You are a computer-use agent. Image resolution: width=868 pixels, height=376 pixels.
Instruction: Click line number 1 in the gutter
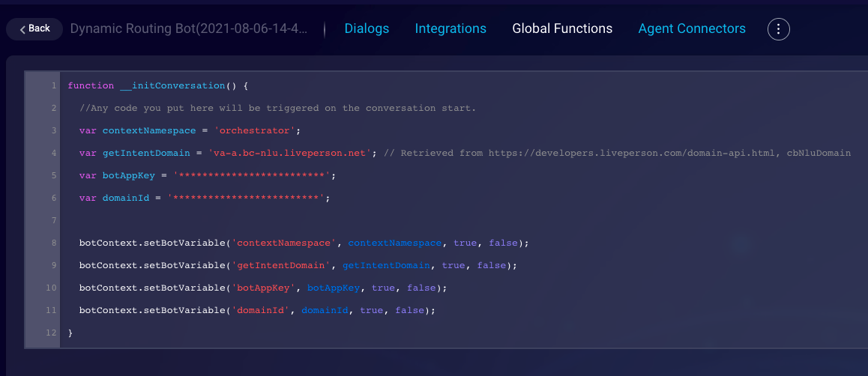[x=54, y=85]
